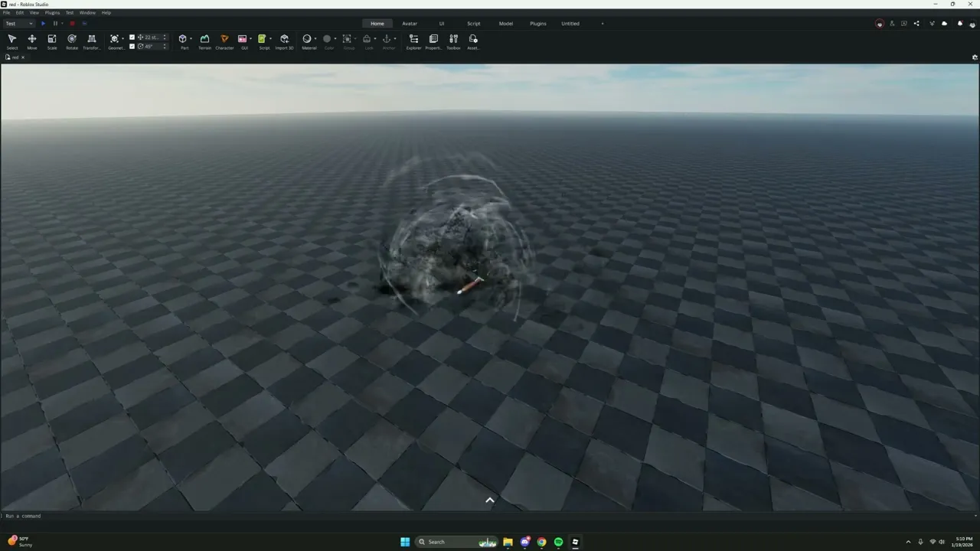The height and width of the screenshot is (551, 980).
Task: Open the chat feedback icon
Action: tap(904, 24)
